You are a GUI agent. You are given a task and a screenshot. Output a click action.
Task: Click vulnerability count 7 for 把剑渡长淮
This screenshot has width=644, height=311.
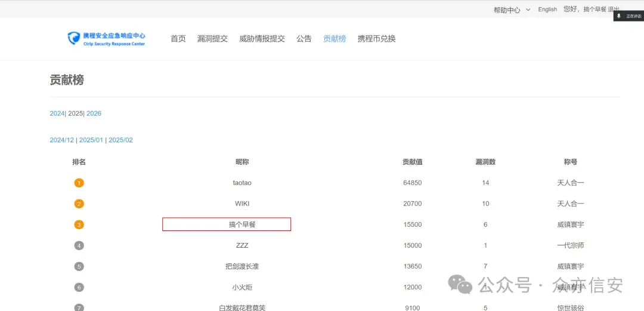coord(485,267)
